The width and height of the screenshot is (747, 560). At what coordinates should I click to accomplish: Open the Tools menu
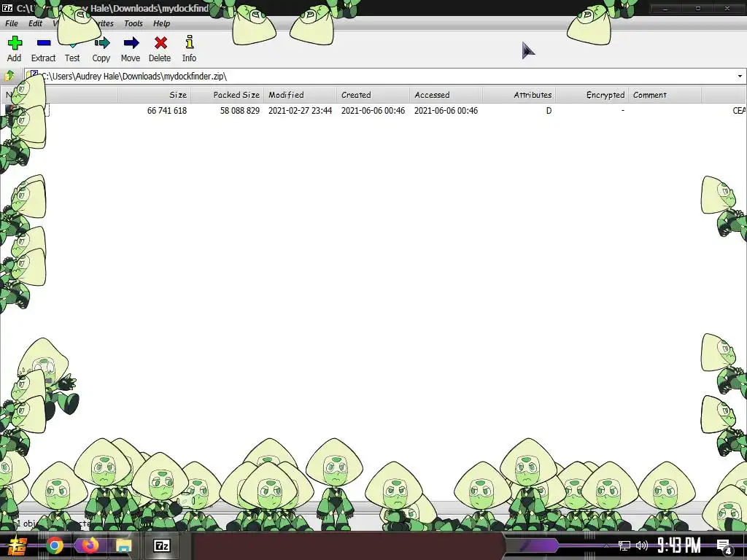133,23
